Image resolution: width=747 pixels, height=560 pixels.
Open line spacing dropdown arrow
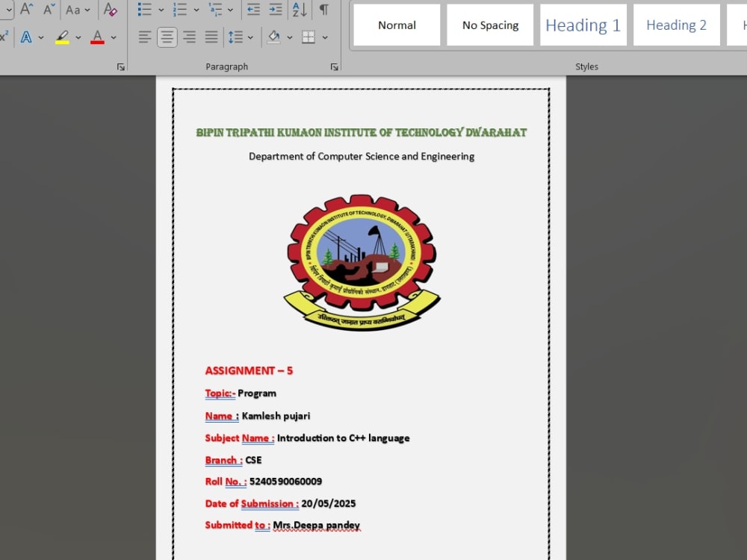coord(250,37)
